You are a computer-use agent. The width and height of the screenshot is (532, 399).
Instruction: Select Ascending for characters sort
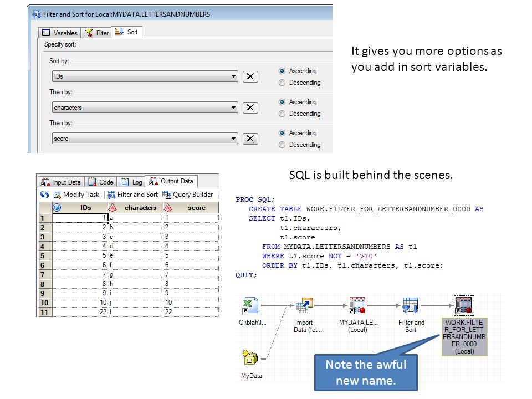pos(282,102)
